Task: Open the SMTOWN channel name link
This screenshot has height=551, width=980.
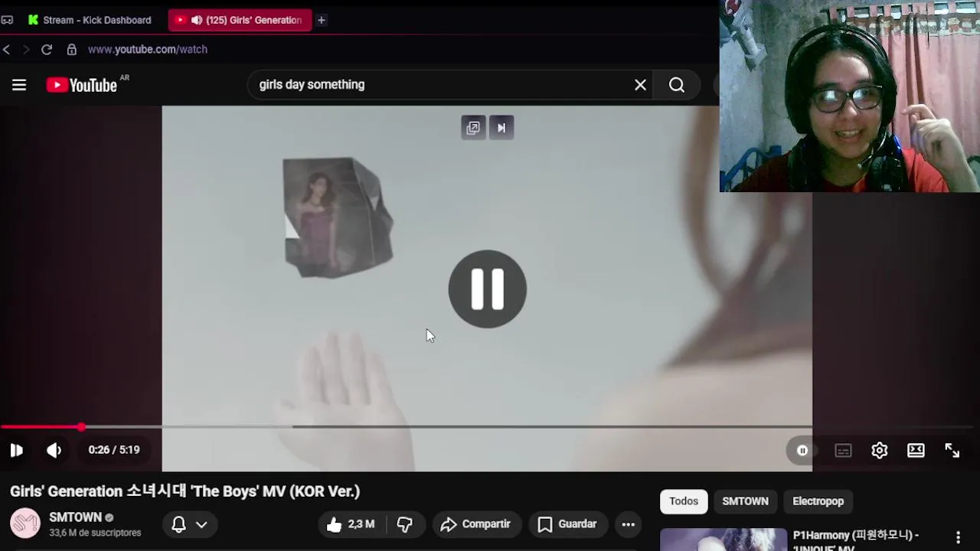Action: click(75, 517)
